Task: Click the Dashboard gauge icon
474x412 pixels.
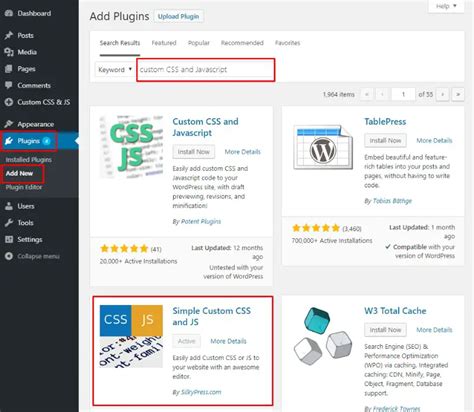Action: click(9, 13)
